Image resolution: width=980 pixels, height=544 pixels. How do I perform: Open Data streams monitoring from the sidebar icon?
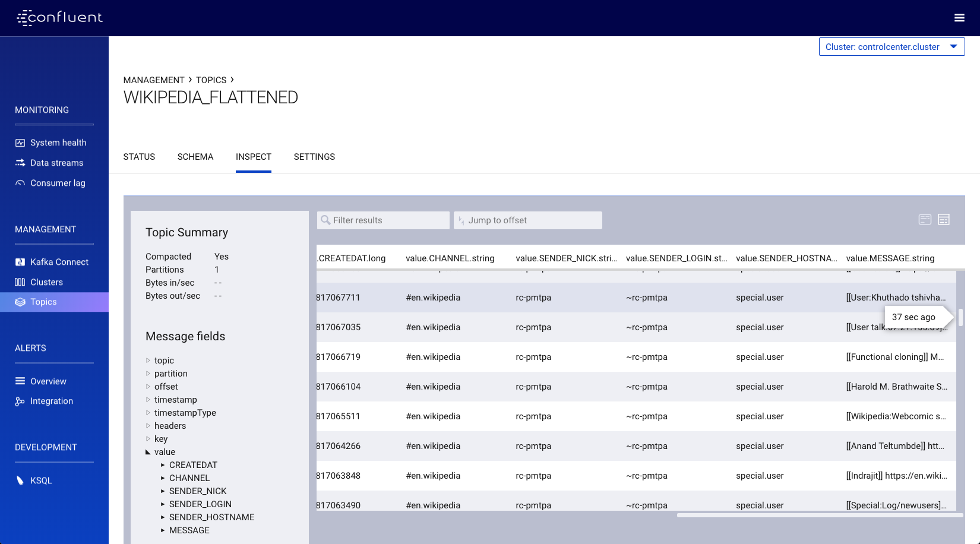coord(20,162)
